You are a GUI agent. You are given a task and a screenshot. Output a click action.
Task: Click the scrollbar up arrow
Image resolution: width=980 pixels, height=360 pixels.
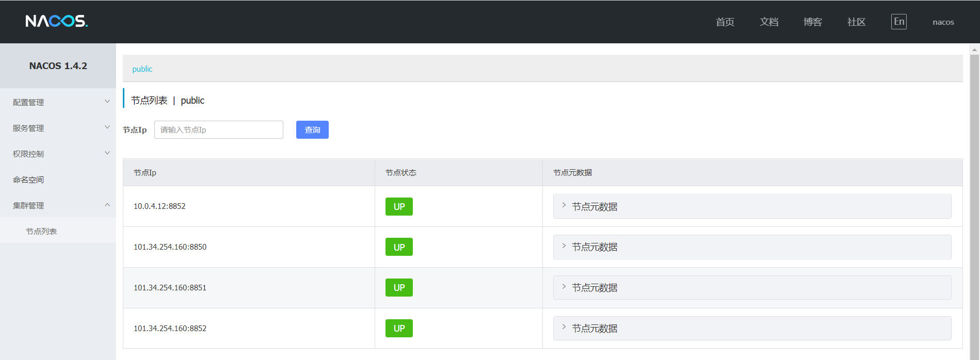[974, 50]
